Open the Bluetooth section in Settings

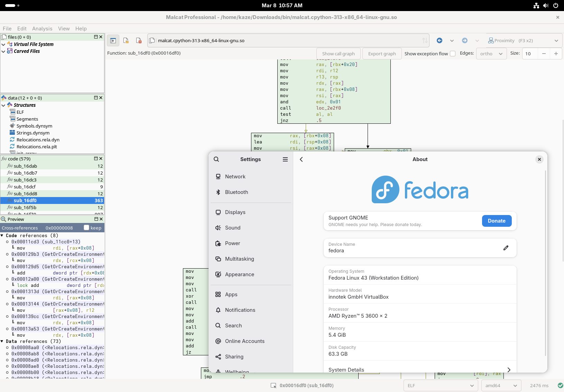pos(236,192)
